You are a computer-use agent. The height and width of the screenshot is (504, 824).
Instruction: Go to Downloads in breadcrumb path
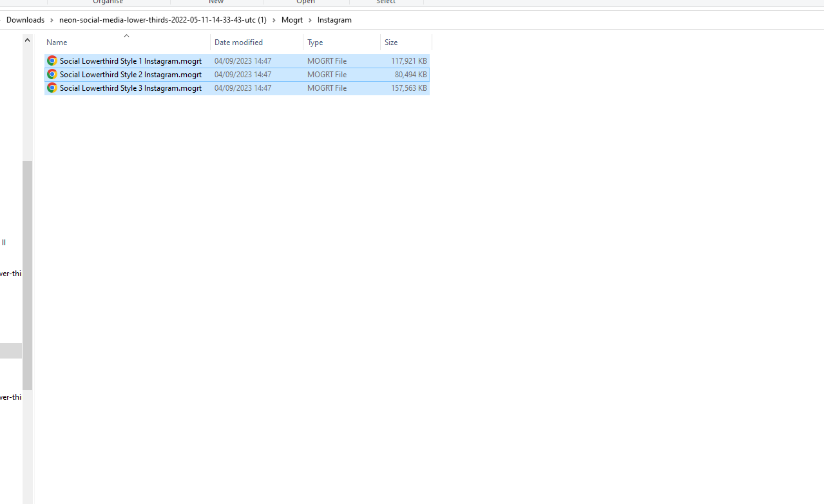pos(26,20)
